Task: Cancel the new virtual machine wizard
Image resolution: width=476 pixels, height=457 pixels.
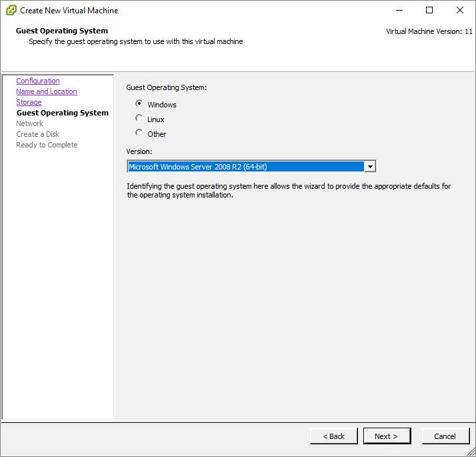Action: point(445,436)
